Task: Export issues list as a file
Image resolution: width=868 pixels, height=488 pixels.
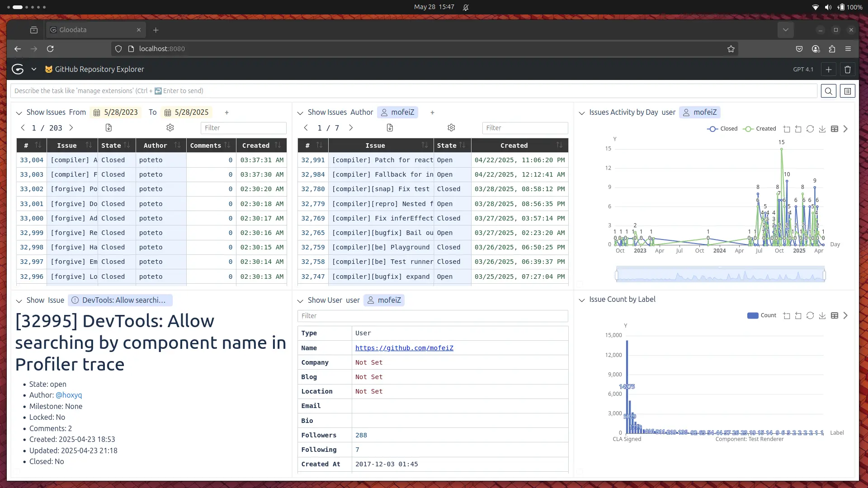Action: tap(108, 128)
